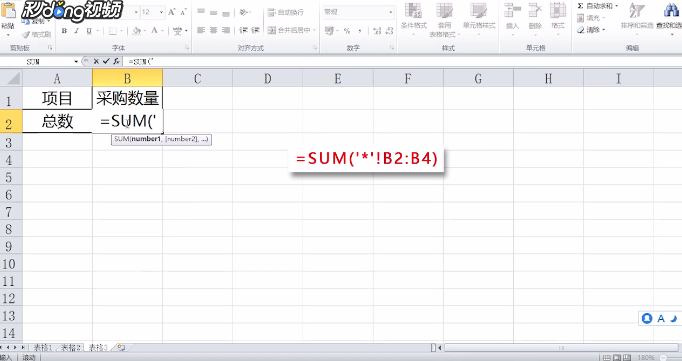Screen dimensions: 682x361
Task: Click cell A1 containing 项目
Action: pos(57,98)
